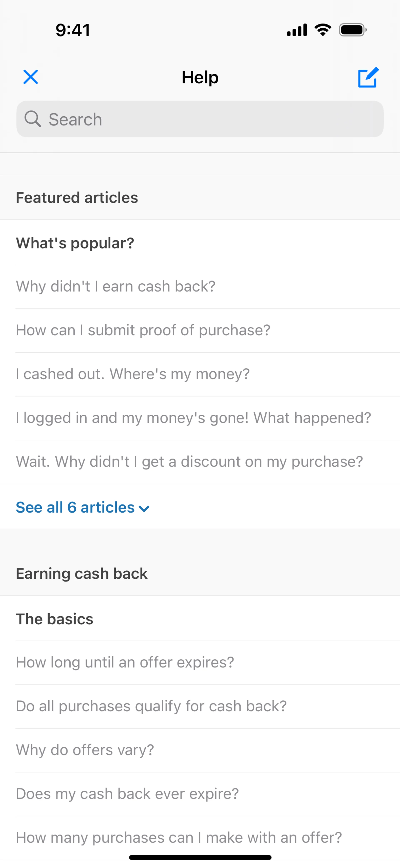The image size is (400, 868).
Task: Open "Does my cash back ever expire?"
Action: 127,794
